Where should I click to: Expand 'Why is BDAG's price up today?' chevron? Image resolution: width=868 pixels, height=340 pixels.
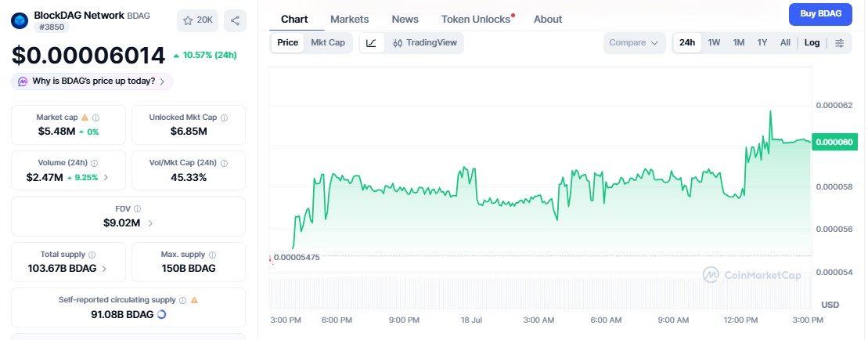162,81
